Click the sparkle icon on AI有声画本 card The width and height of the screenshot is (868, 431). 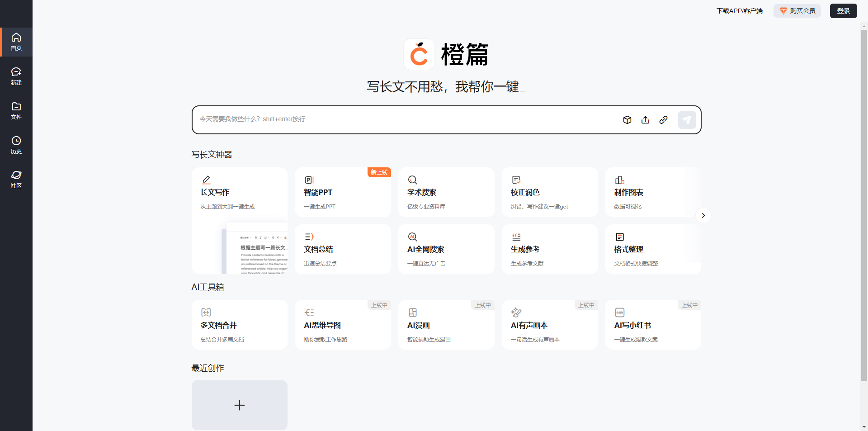coord(516,313)
